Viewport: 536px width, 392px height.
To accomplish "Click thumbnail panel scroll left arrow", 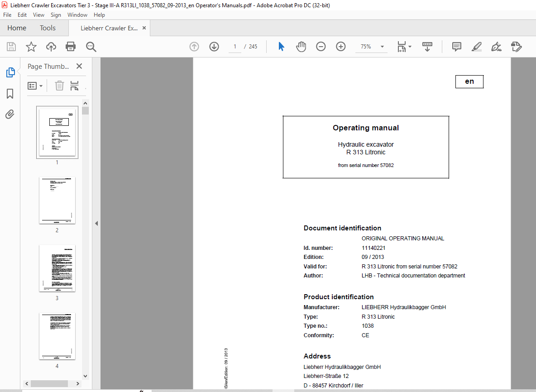I will tap(27, 384).
